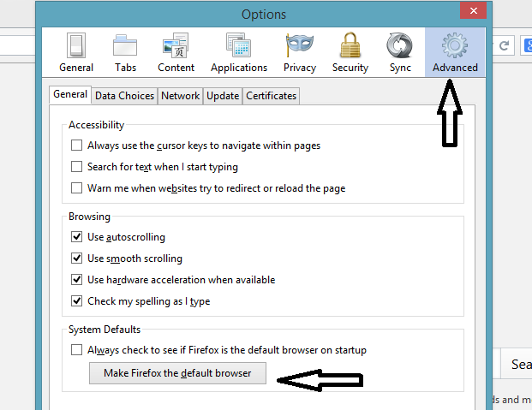Screen dimensions: 532x410
Task: Switch to the Network tab
Action: (180, 96)
